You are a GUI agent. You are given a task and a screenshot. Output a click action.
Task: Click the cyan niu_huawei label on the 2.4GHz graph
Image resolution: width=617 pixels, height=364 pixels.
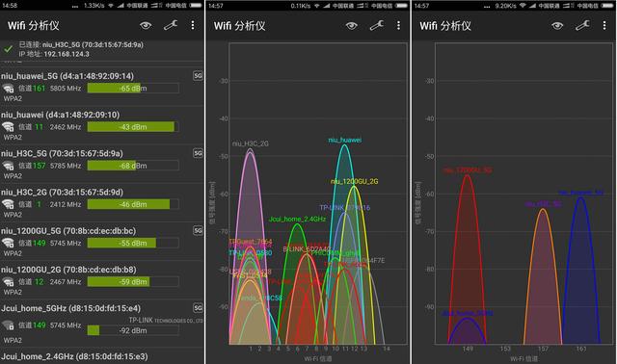pyautogui.click(x=345, y=140)
